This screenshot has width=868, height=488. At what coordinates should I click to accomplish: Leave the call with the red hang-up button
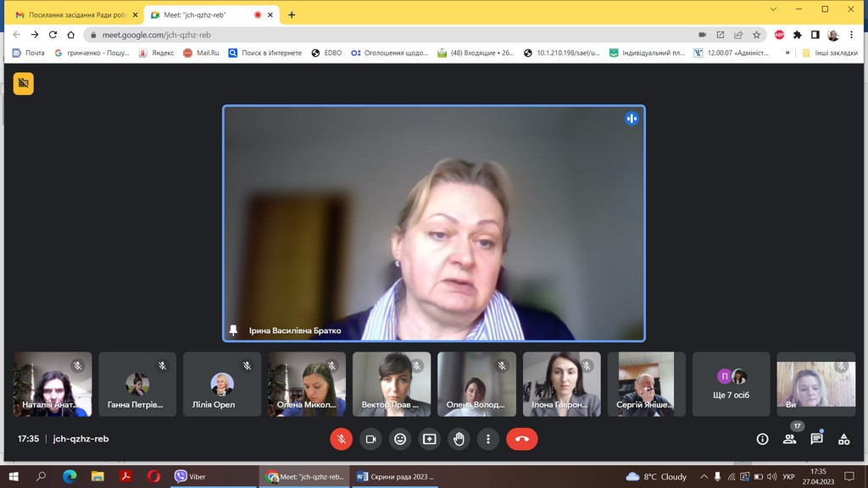(x=521, y=439)
